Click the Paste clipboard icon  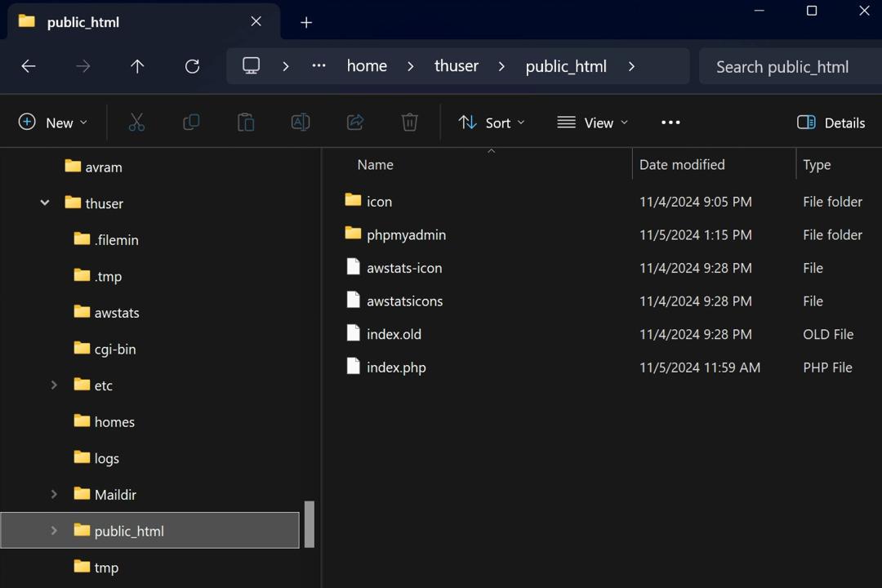coord(246,122)
